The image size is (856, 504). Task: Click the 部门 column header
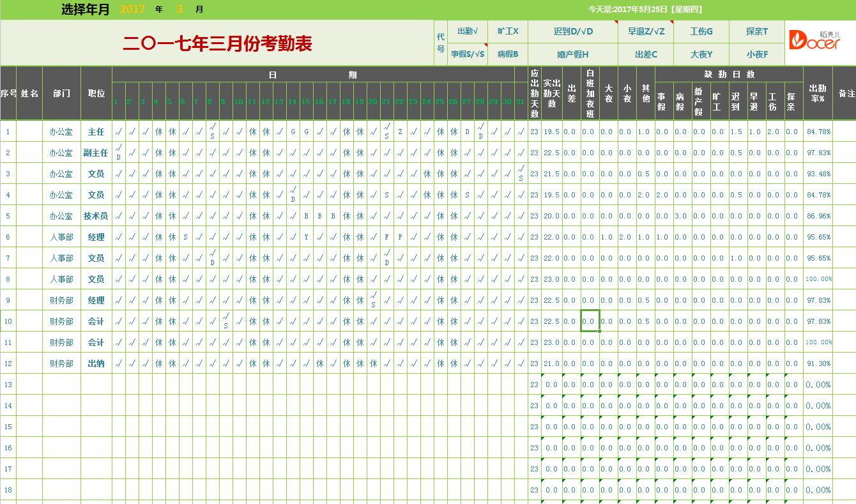tap(61, 93)
